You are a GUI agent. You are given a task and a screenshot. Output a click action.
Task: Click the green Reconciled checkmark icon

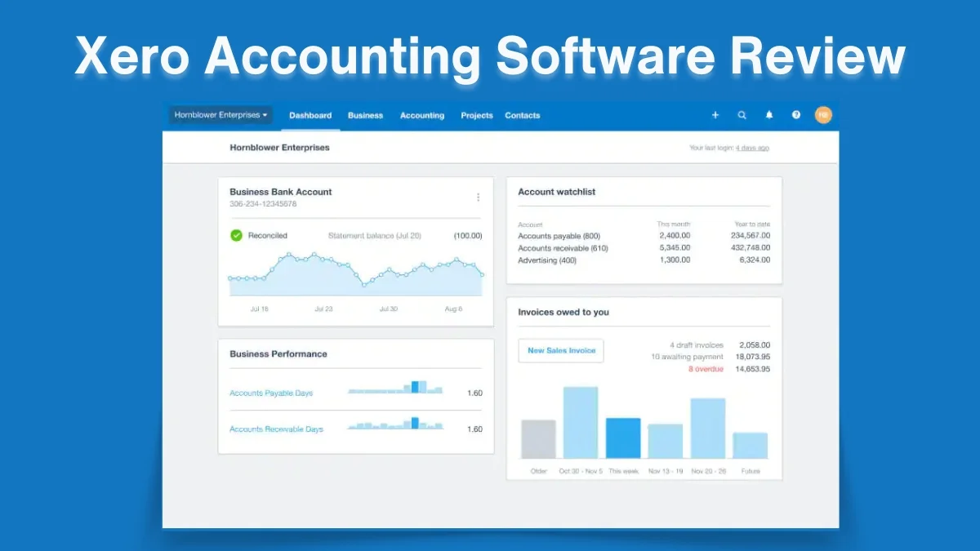[x=236, y=235]
